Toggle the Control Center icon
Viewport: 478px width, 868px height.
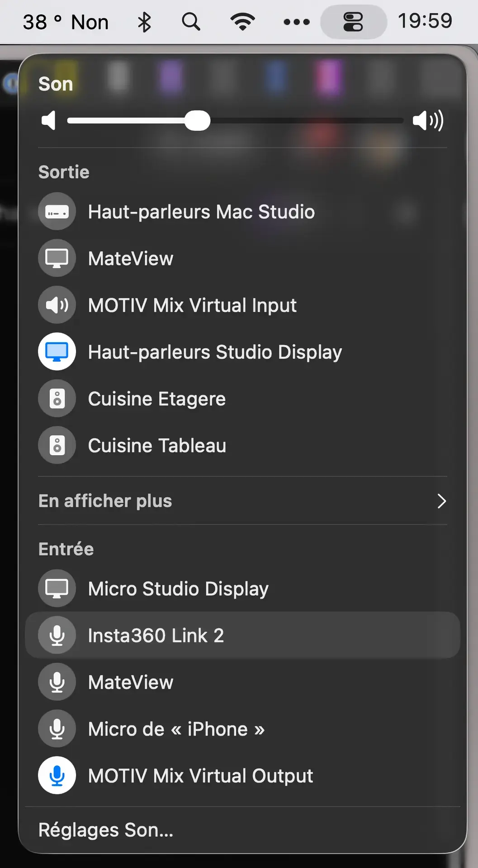point(353,22)
